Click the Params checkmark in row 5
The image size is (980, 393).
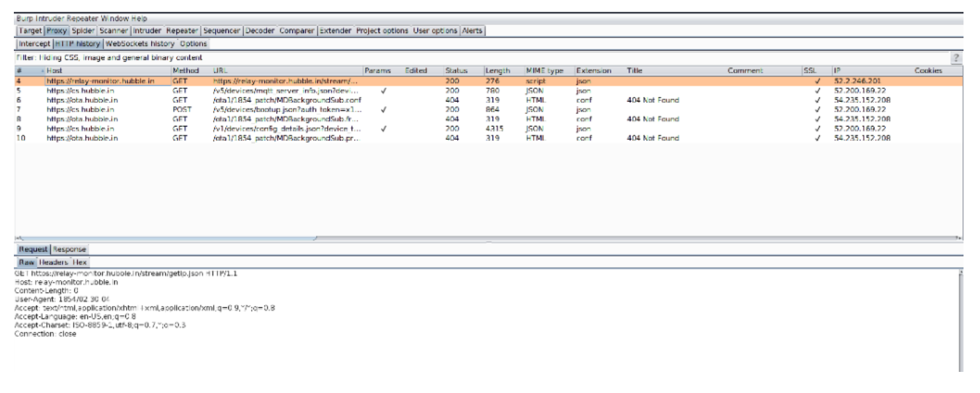click(x=383, y=90)
